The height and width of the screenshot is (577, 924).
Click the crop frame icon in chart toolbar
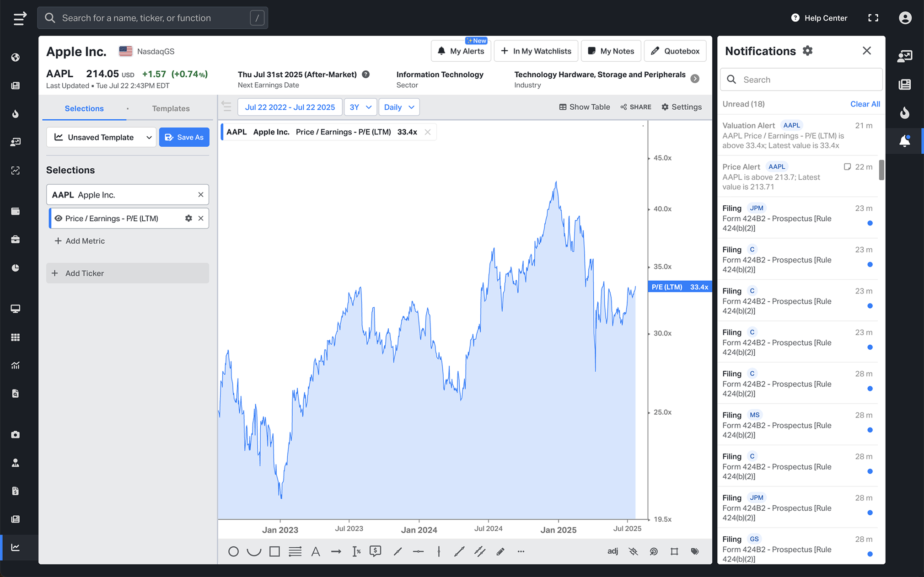(x=674, y=551)
